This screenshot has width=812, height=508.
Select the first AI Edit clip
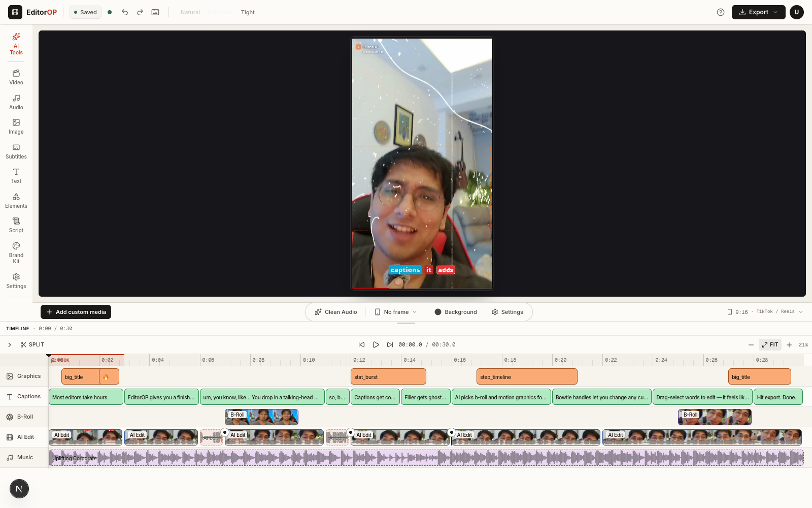tap(86, 437)
